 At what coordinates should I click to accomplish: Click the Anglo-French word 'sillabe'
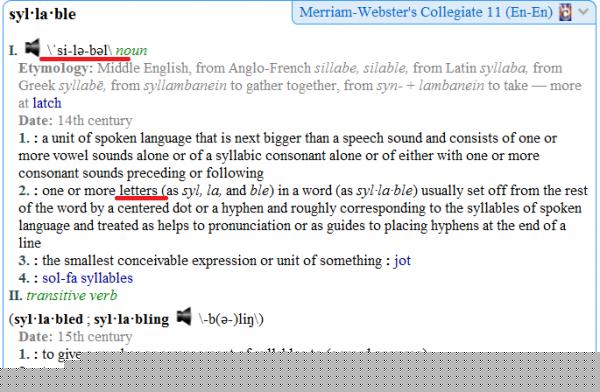[336, 69]
